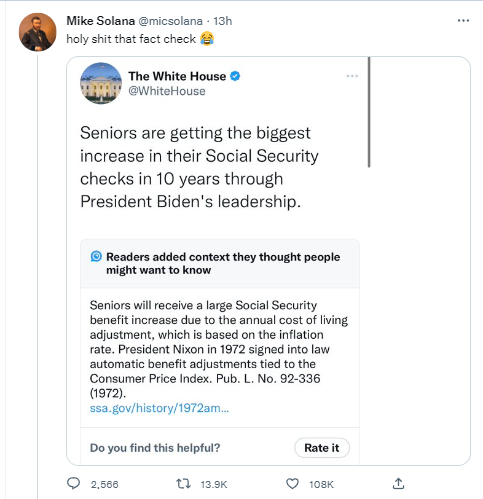Open three-dot menu on White House tweet
483x499 pixels.
pyautogui.click(x=352, y=76)
